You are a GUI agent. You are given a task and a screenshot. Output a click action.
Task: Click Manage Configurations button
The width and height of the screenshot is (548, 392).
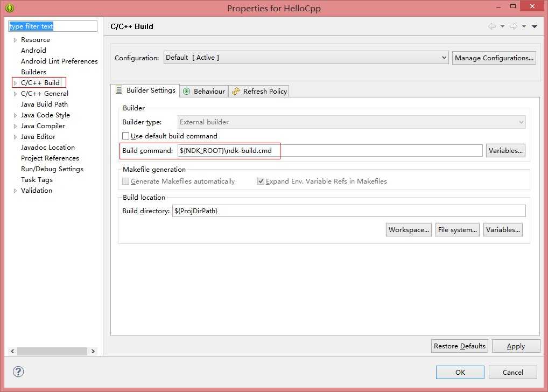(x=494, y=58)
